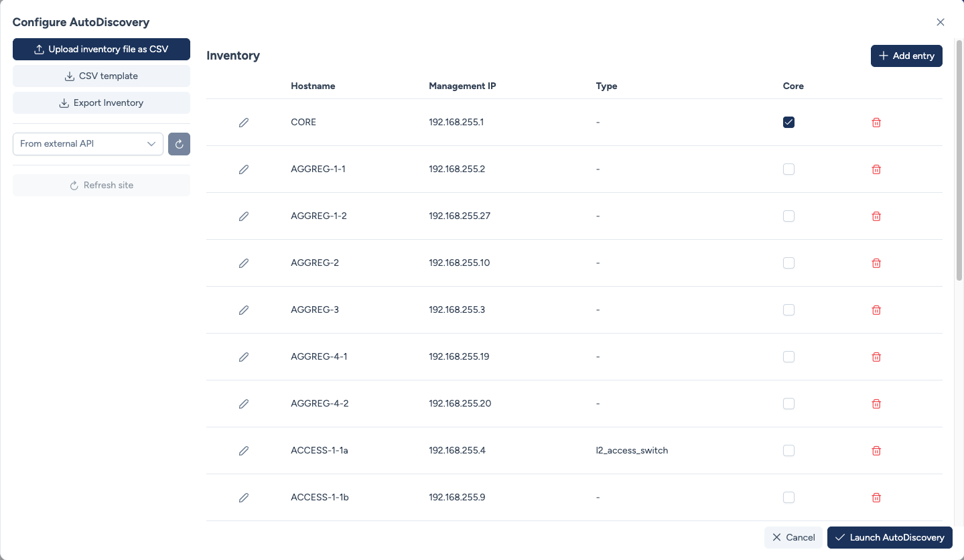Close the Configure AutoDiscovery dialog
Screen dimensions: 964x560
point(941,22)
